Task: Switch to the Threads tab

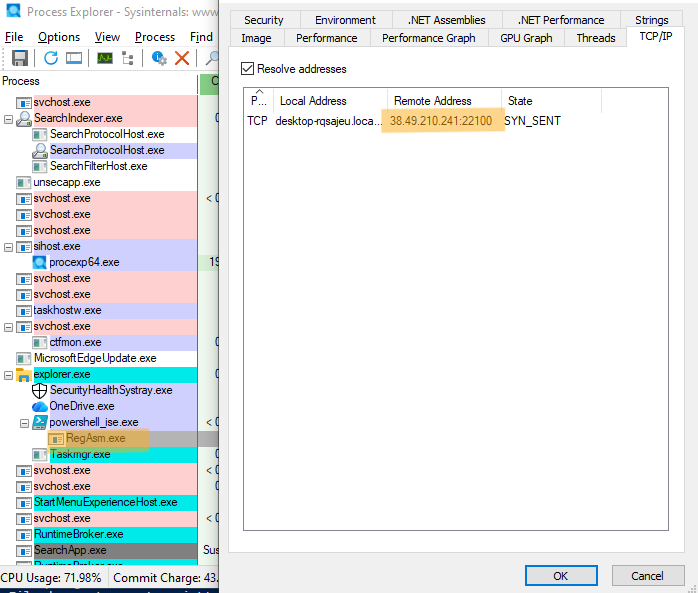Action: (x=595, y=38)
